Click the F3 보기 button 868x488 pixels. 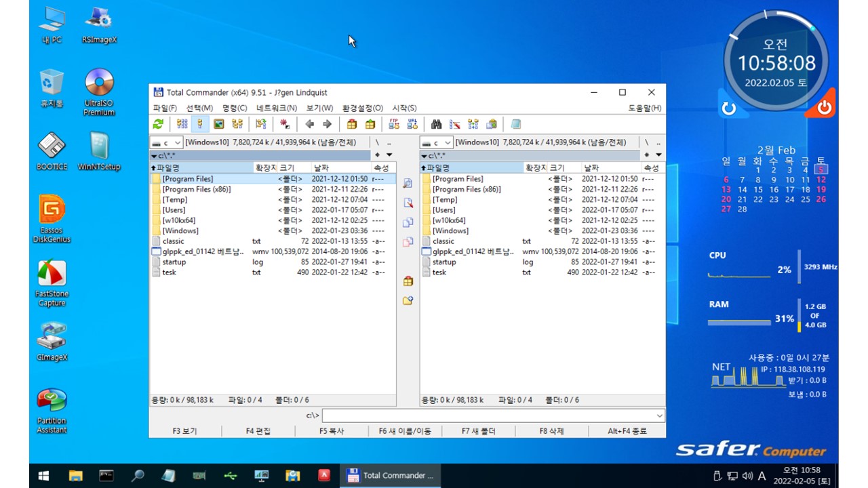[185, 431]
